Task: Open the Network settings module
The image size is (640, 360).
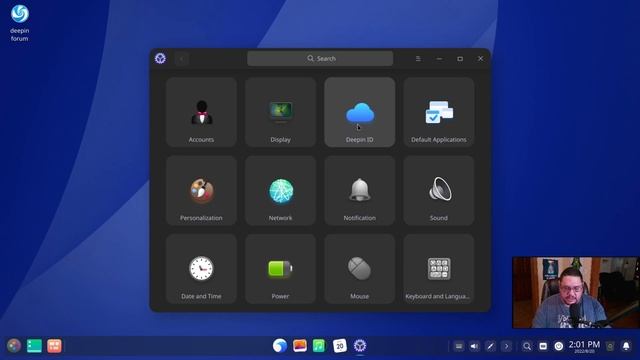Action: coord(280,191)
